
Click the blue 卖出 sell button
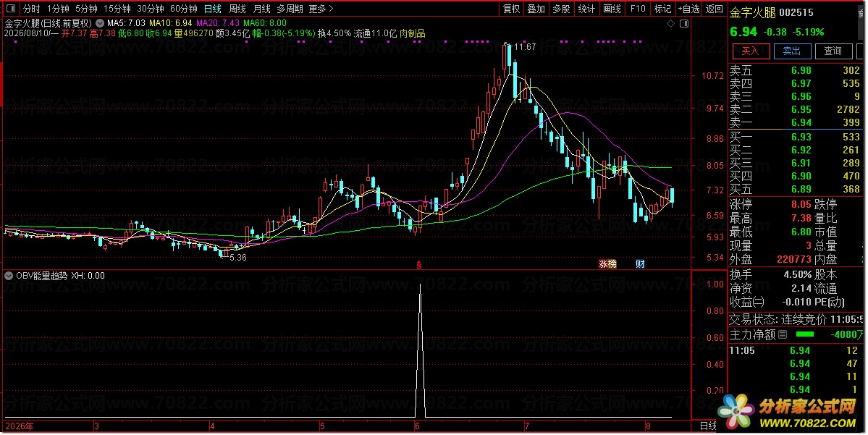pos(792,51)
